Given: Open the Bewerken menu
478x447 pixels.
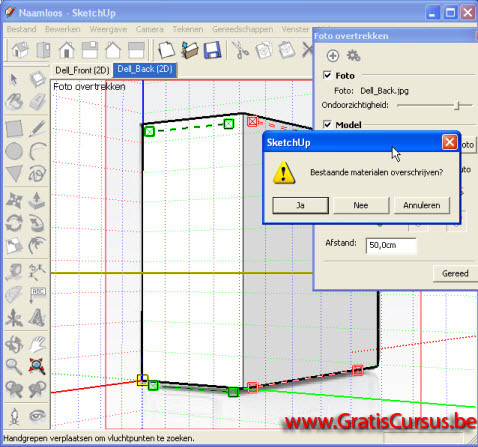Looking at the screenshot, I should coord(63,29).
